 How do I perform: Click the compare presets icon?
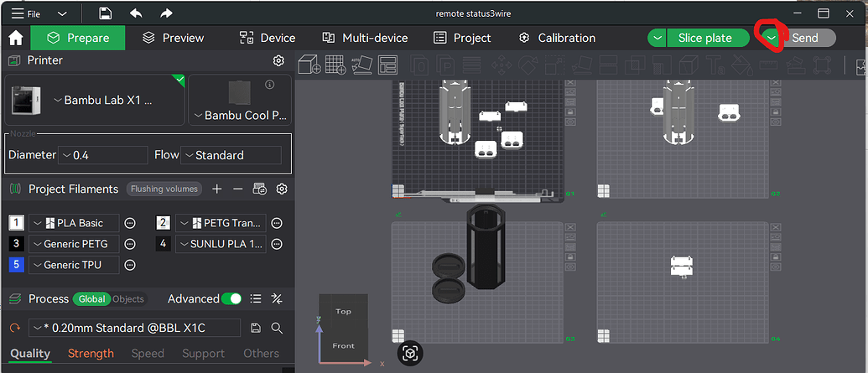tap(277, 299)
